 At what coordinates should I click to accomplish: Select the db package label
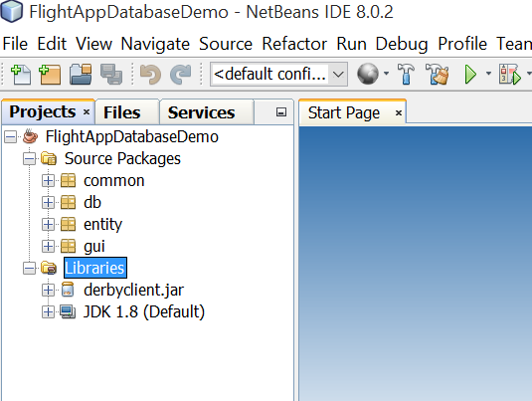(92, 202)
